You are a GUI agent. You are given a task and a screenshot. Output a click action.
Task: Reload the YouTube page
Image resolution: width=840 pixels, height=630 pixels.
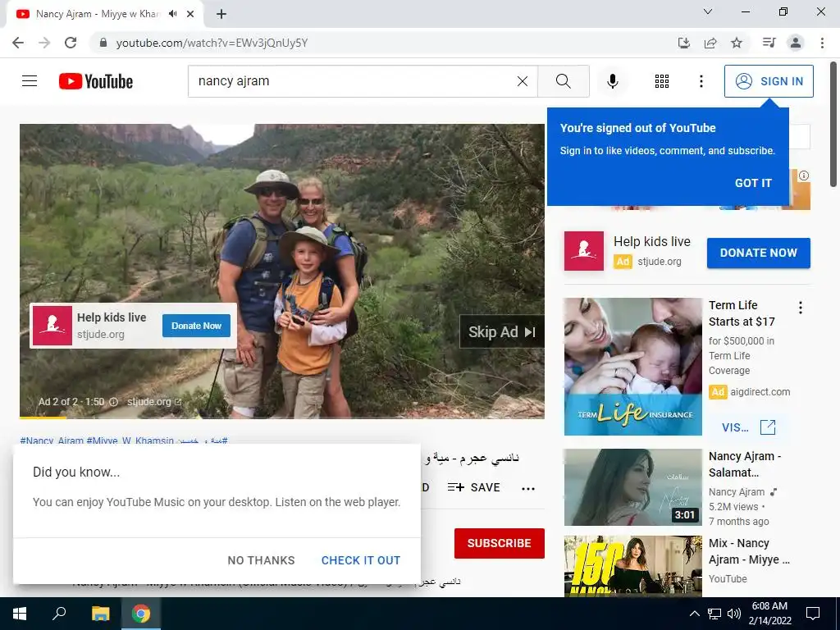point(71,43)
